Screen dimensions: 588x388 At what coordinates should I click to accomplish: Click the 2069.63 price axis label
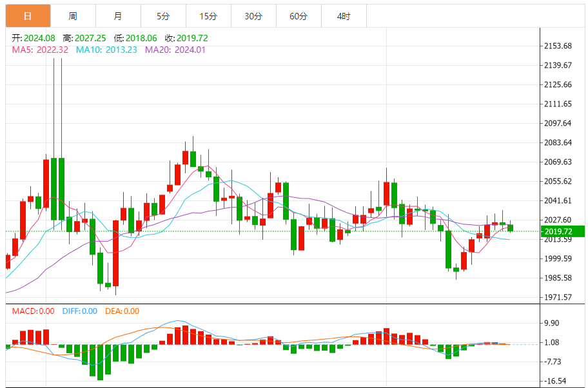[x=558, y=162]
